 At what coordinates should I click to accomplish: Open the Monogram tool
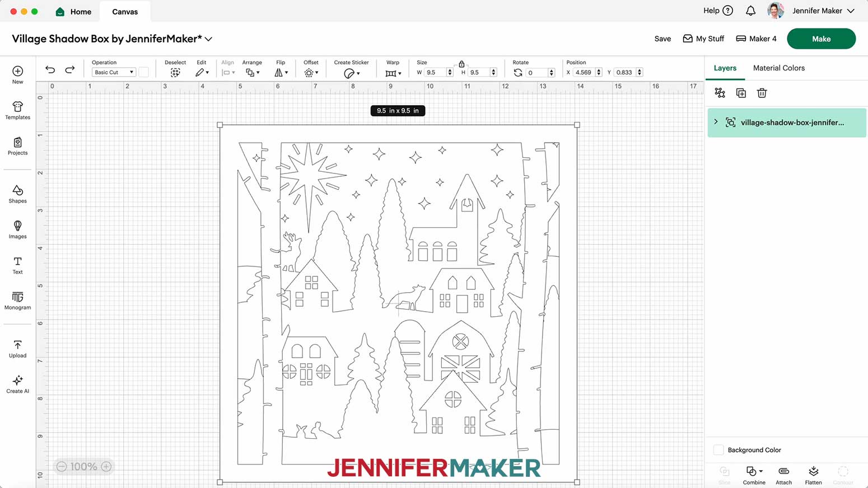pos(18,301)
